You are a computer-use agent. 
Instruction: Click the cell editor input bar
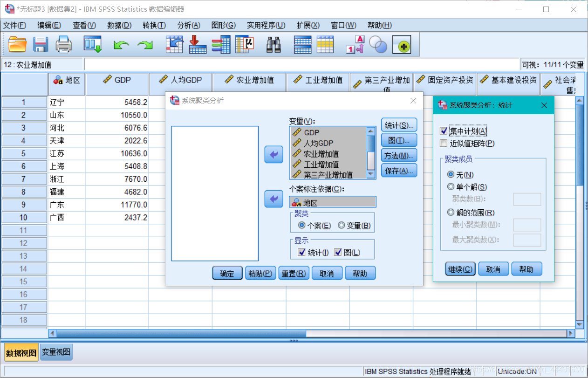click(x=301, y=65)
